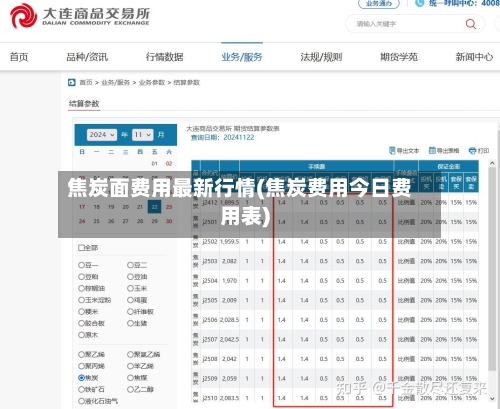Viewport: 500px width, 409px height.
Task: Select the 豆油 radio button
Action: [130, 277]
